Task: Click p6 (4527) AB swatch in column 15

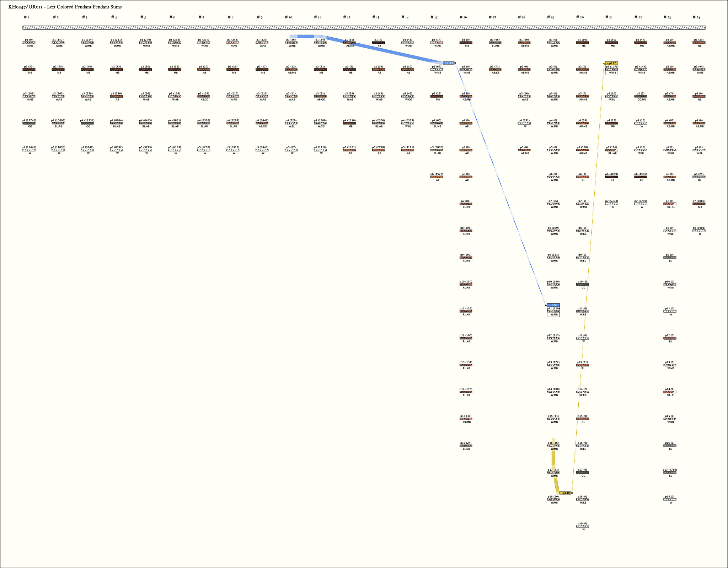Action: click(x=437, y=177)
